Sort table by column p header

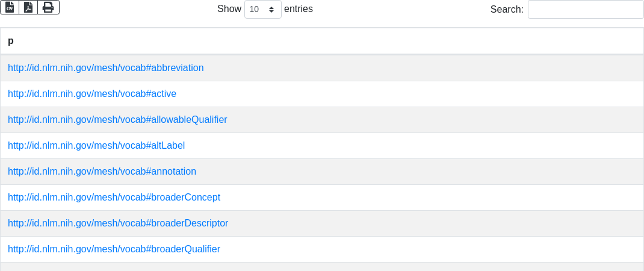[11, 41]
